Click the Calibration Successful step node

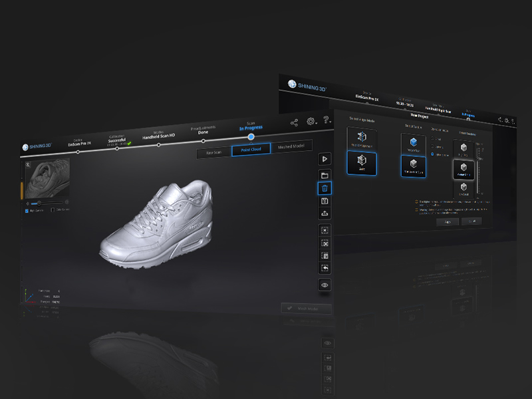[117, 148]
